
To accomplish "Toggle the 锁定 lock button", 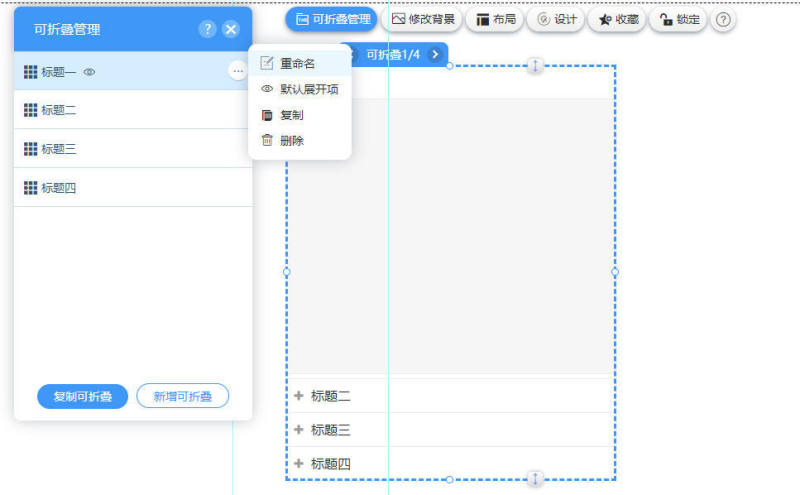I will 679,19.
